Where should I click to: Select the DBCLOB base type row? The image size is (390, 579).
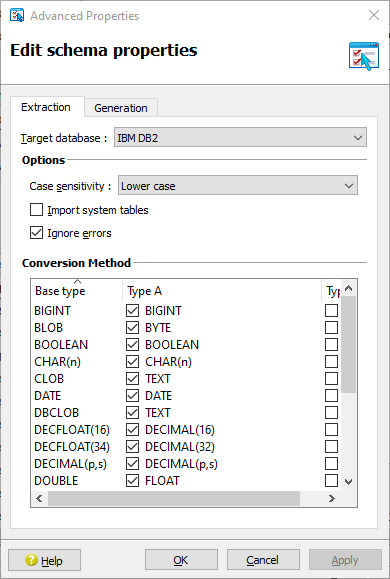pyautogui.click(x=57, y=412)
